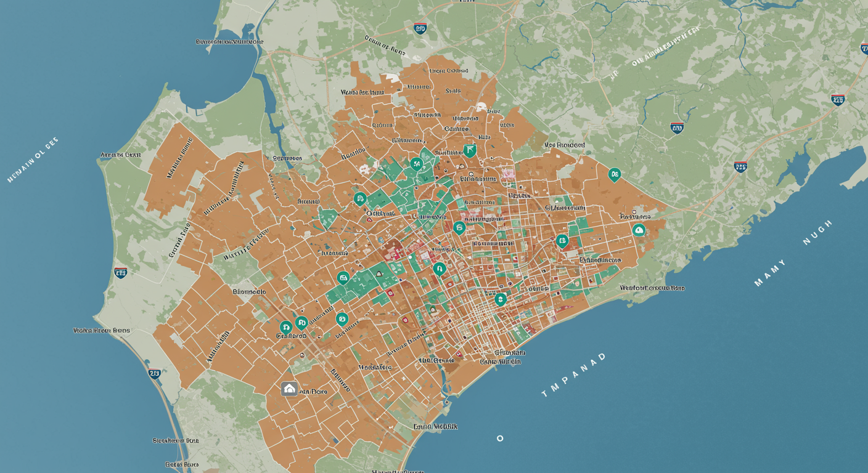Image resolution: width=868 pixels, height=473 pixels.
Task: Click the highway shield on the west peninsula shore
Action: click(x=121, y=272)
